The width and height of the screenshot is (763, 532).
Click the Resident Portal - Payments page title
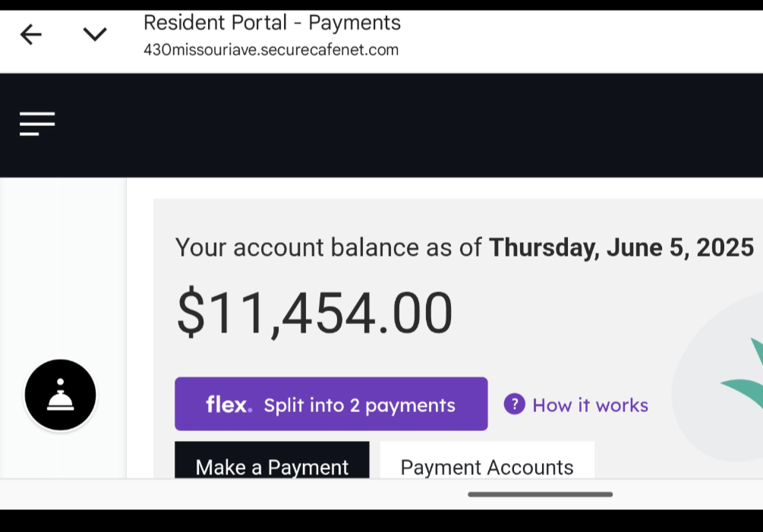(x=272, y=23)
